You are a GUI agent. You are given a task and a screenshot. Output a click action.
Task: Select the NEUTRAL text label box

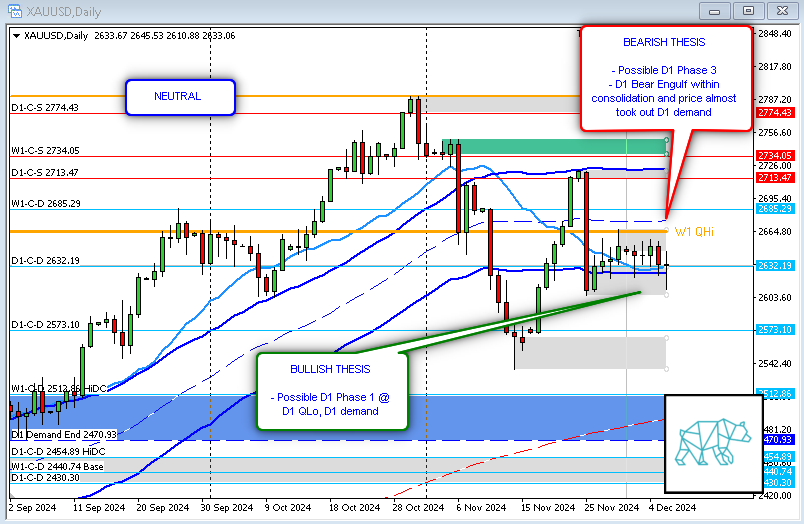click(x=179, y=97)
